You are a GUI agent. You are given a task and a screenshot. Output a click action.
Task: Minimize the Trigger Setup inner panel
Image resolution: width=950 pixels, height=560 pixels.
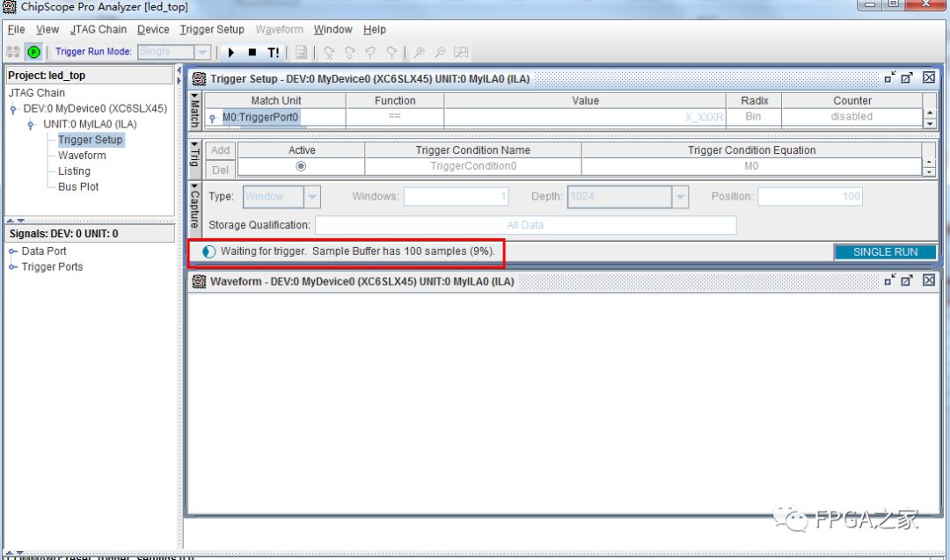pyautogui.click(x=889, y=77)
